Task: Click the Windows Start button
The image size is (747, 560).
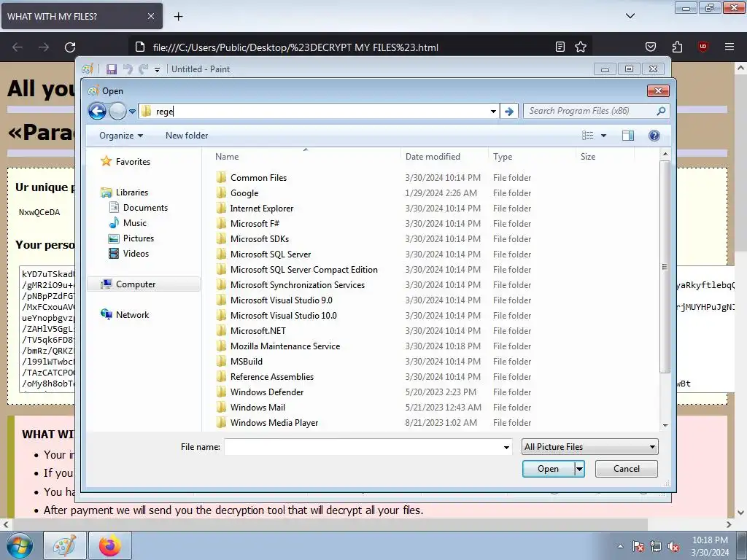Action: 20,545
